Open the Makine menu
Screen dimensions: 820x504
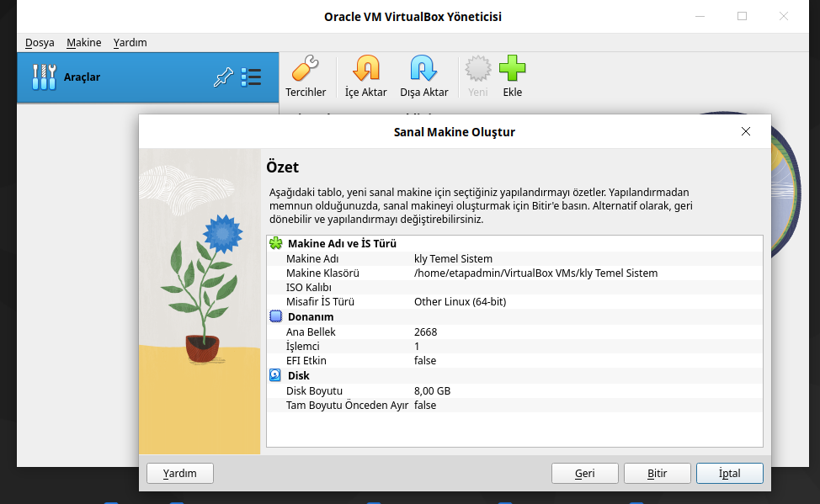coord(84,43)
